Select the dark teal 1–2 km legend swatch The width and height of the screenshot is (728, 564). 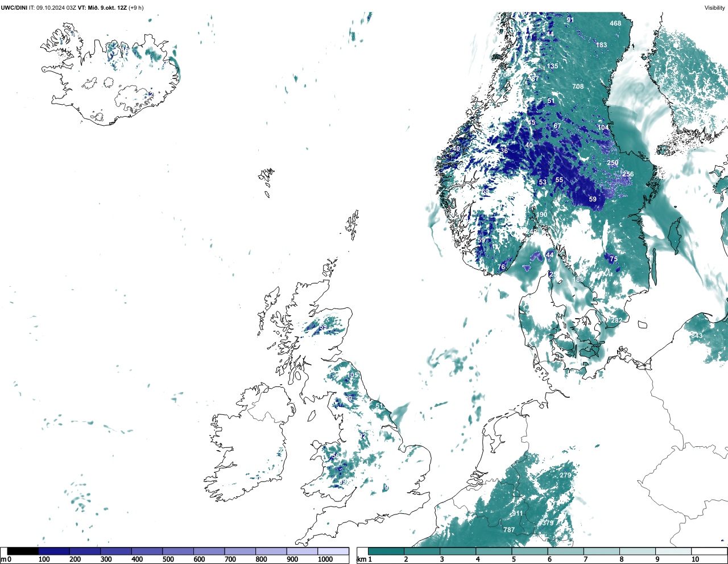click(x=386, y=551)
